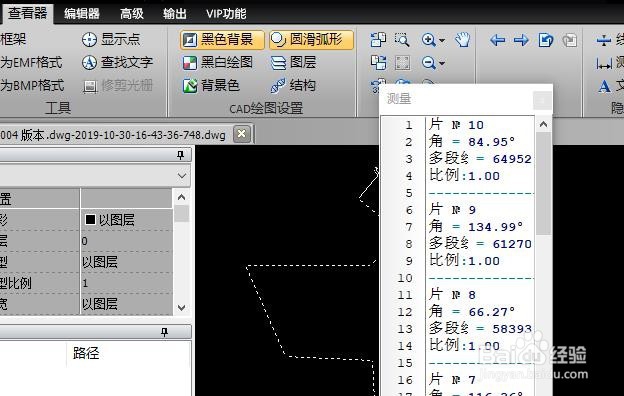The width and height of the screenshot is (624, 396).
Task: Open the 高级 ribbon tab
Action: click(131, 14)
